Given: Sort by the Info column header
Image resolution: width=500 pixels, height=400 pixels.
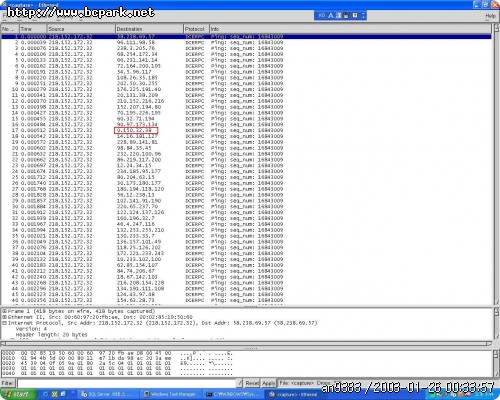Looking at the screenshot, I should [350, 29].
